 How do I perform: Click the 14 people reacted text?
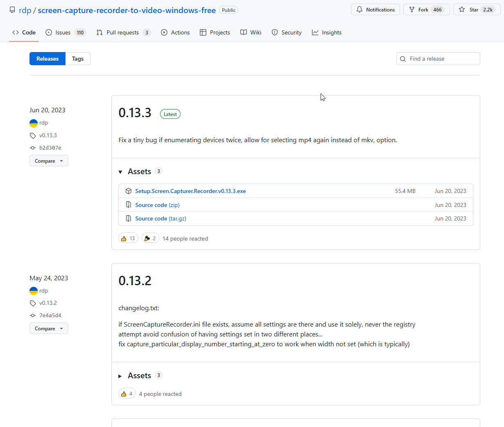point(185,238)
